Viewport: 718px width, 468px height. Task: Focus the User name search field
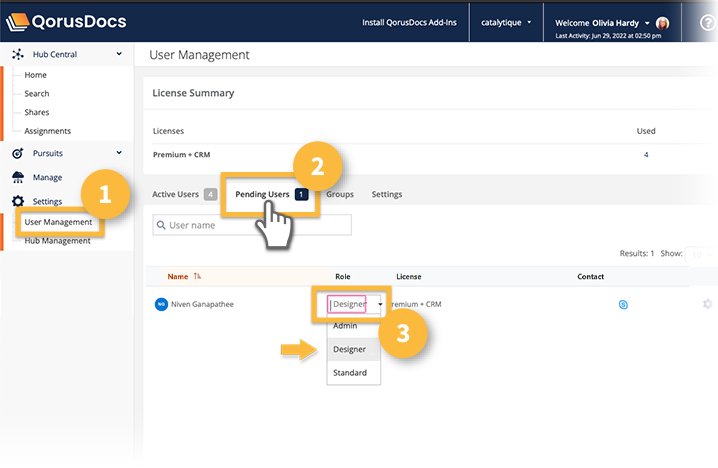point(252,225)
